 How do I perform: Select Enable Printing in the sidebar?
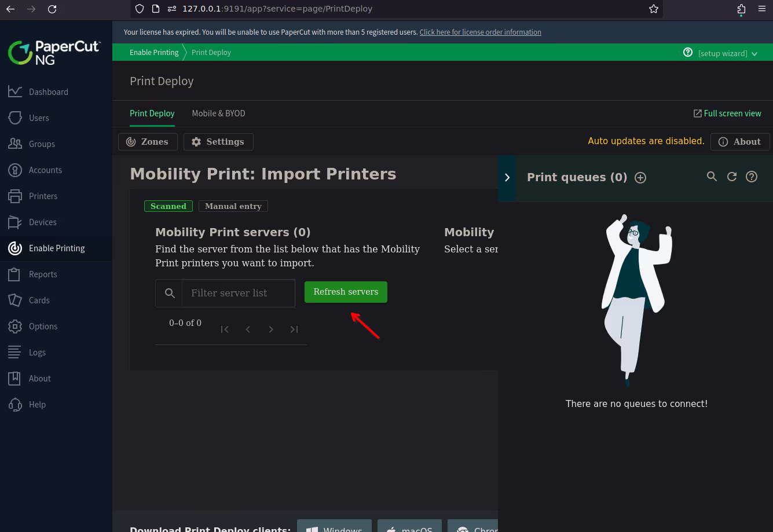[x=56, y=248]
